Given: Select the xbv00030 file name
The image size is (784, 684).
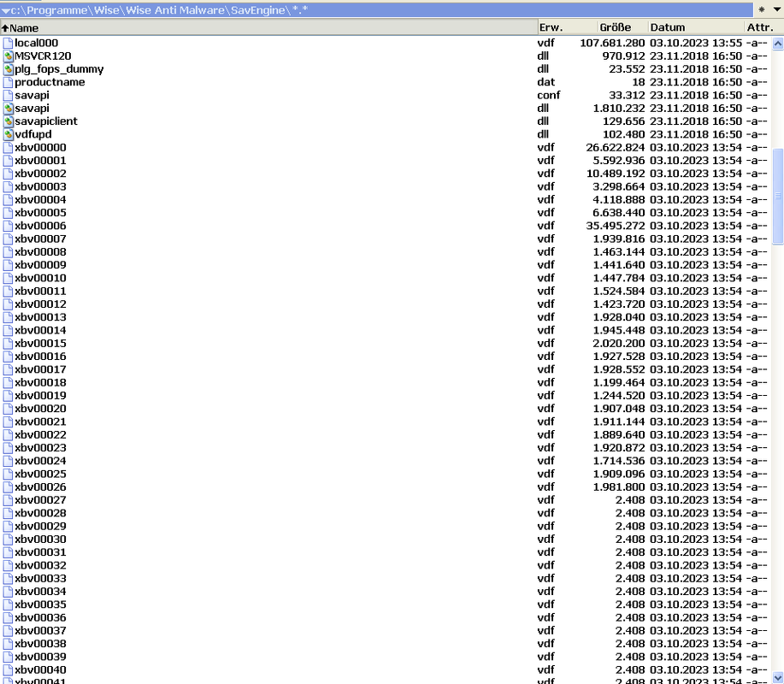Looking at the screenshot, I should [x=40, y=539].
